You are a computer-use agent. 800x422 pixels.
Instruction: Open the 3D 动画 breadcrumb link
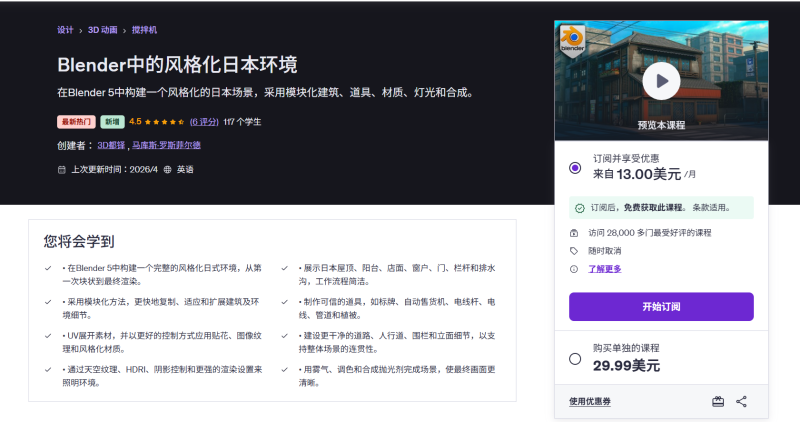pyautogui.click(x=103, y=30)
